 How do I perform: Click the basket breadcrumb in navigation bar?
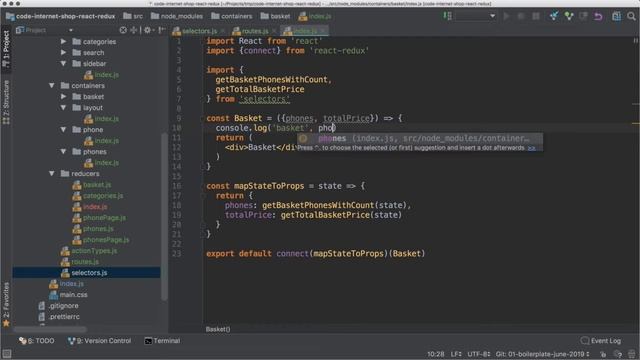[x=276, y=16]
